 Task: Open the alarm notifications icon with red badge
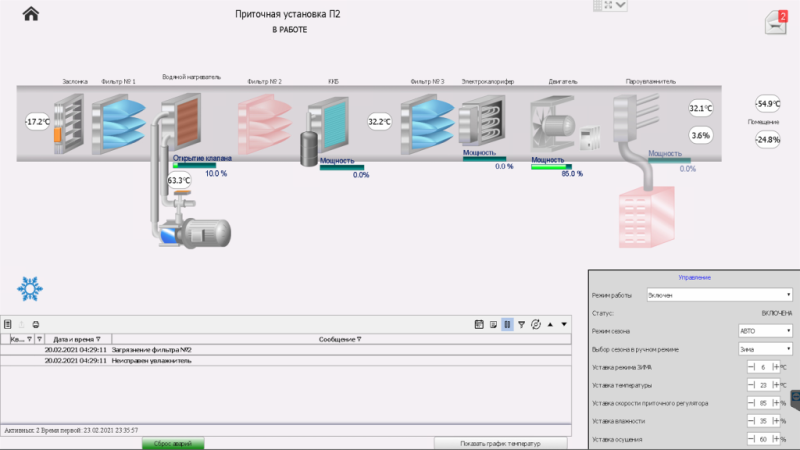[777, 21]
